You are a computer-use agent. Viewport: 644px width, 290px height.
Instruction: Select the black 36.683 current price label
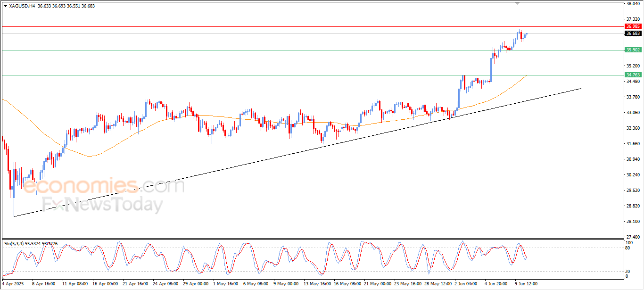click(x=633, y=33)
